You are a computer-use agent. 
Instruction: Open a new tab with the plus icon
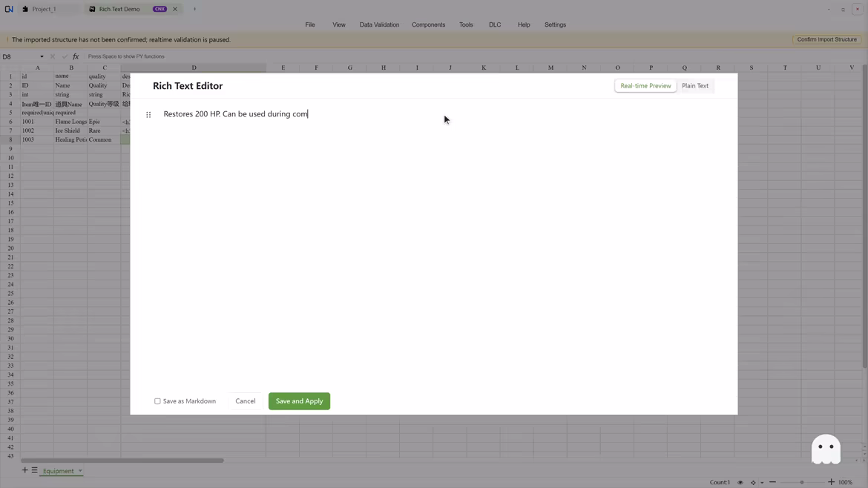195,9
